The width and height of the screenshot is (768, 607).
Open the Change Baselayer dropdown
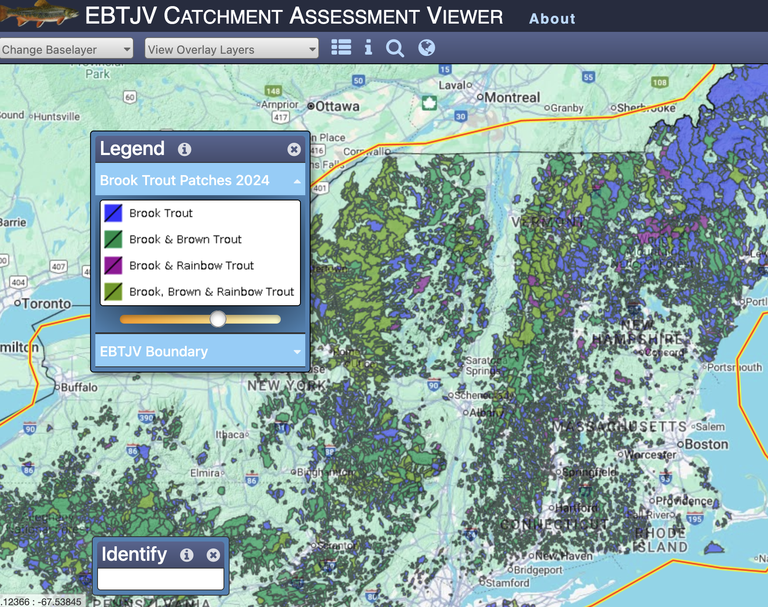66,49
